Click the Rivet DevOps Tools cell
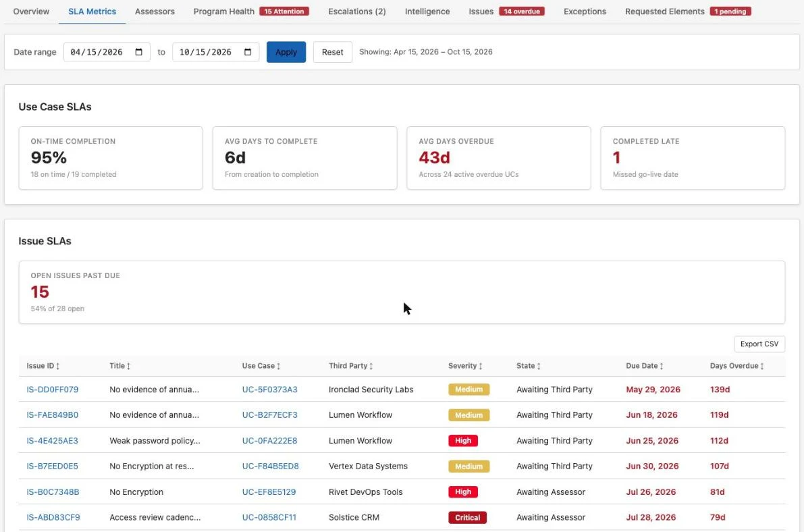The width and height of the screenshot is (804, 532). click(366, 492)
